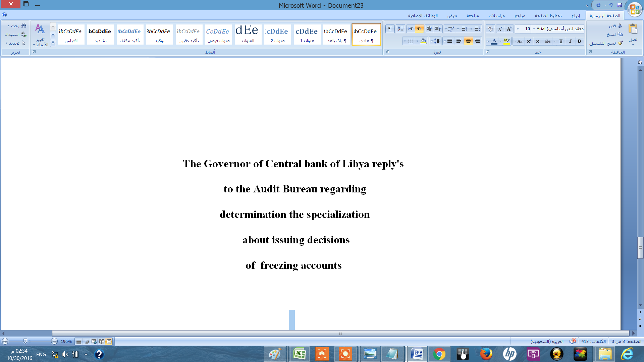Open the borders dropdown arrow
Screen dimensions: 644x362
tap(404, 41)
